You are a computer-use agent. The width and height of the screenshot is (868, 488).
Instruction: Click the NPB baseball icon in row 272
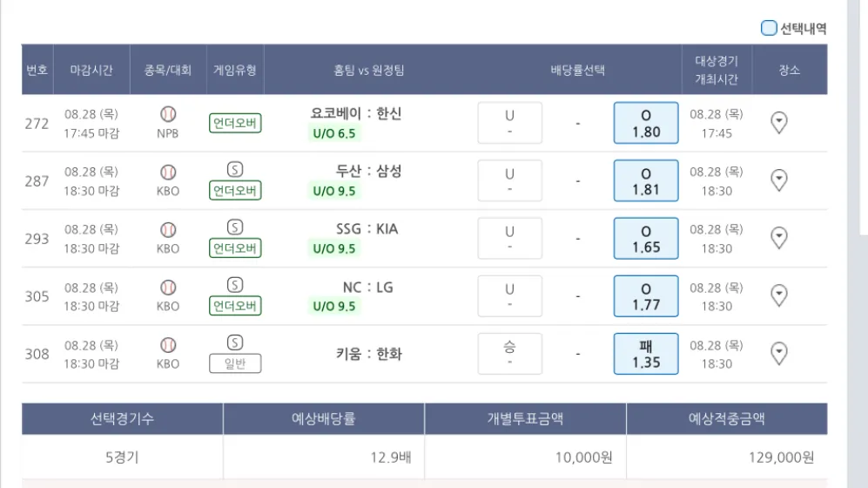(168, 114)
